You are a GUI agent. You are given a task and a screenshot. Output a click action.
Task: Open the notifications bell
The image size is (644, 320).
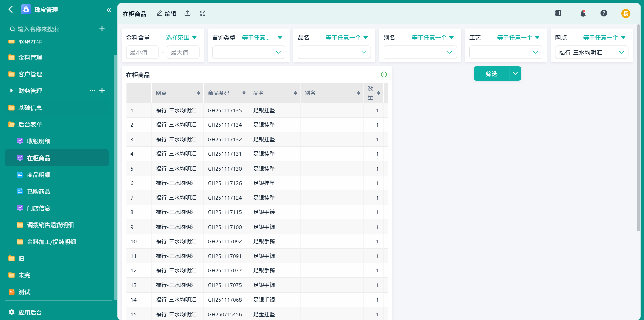583,13
